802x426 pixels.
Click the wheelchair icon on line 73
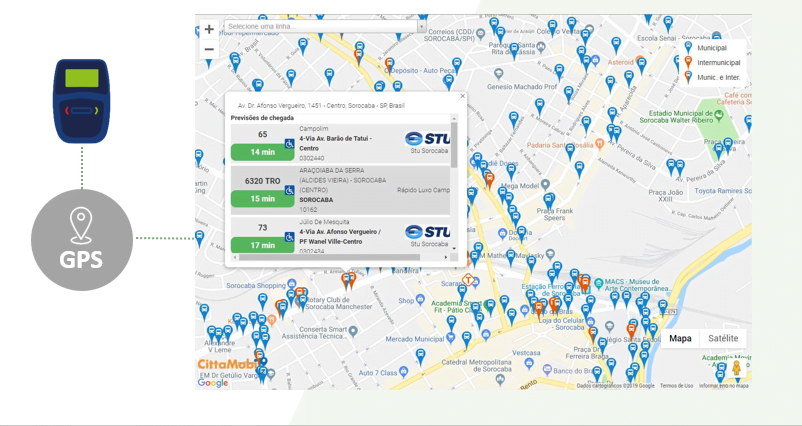pyautogui.click(x=289, y=237)
